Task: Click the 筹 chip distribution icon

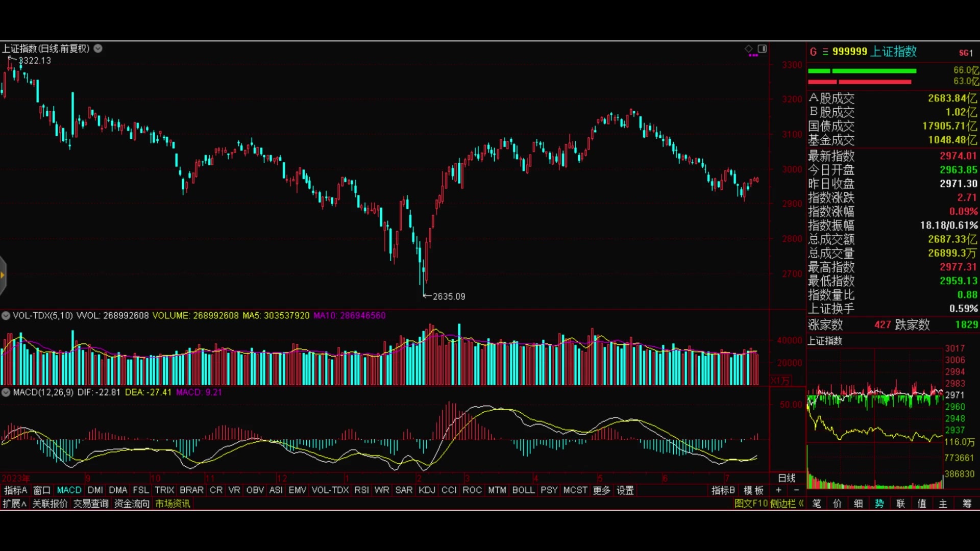Action: [x=967, y=504]
